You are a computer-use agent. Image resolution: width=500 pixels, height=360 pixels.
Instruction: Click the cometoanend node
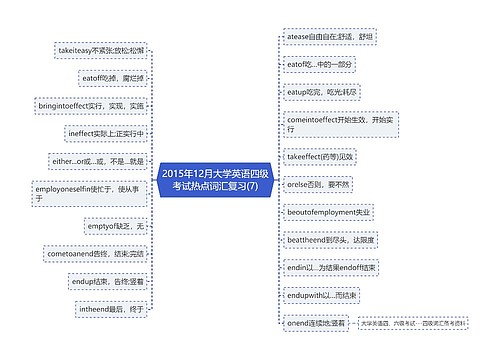point(95,254)
